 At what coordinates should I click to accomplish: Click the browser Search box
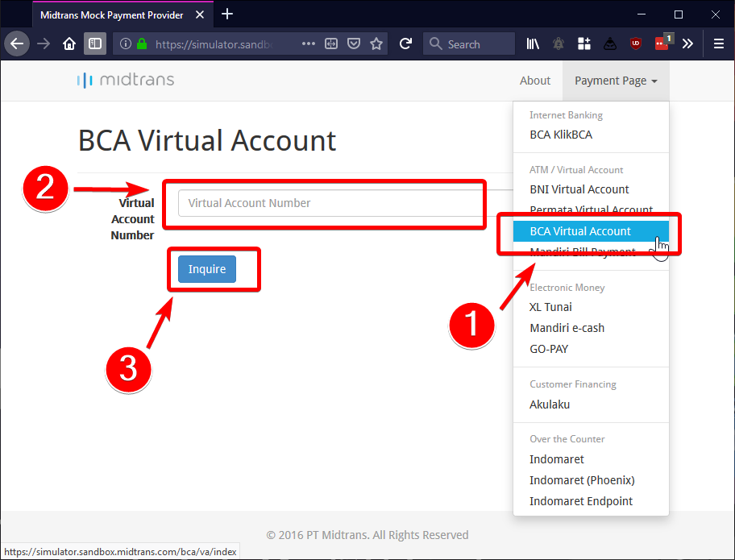pos(469,44)
